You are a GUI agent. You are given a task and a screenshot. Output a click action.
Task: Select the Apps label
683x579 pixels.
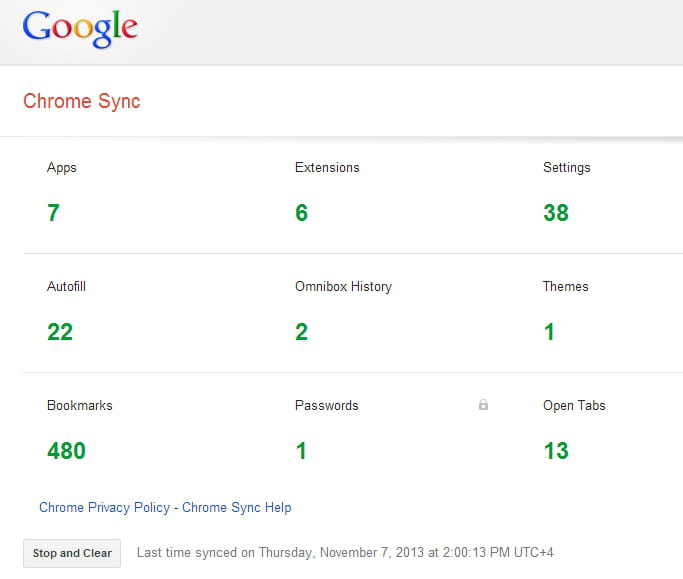(x=62, y=168)
